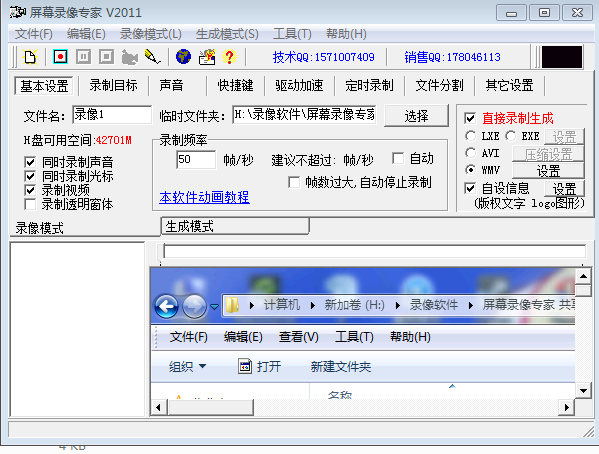Enable 录制透明窗体 checkbox

point(30,204)
